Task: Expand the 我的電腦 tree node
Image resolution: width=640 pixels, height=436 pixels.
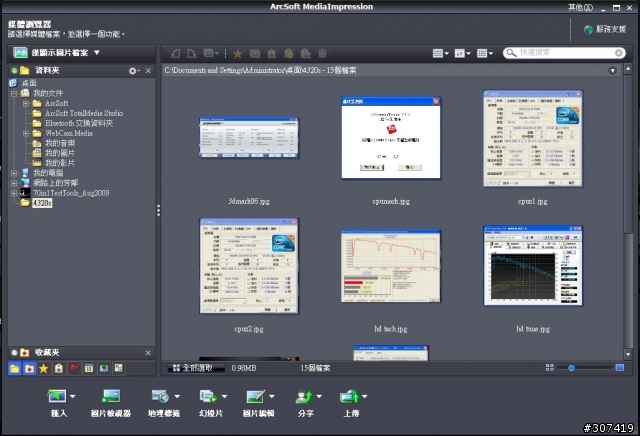Action: 14,173
